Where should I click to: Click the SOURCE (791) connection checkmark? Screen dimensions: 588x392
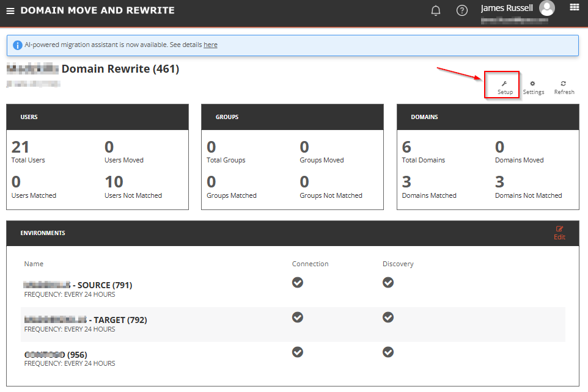[x=298, y=282]
